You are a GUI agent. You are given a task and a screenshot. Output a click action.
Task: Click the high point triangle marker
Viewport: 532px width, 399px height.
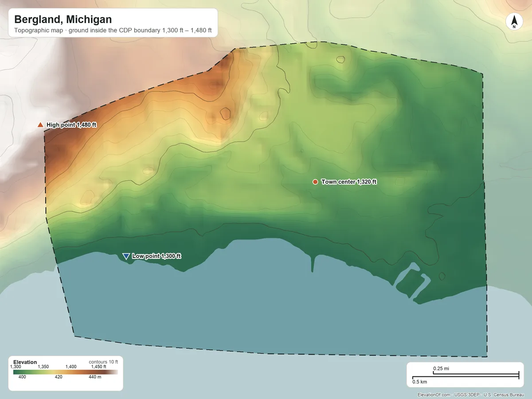click(x=40, y=125)
